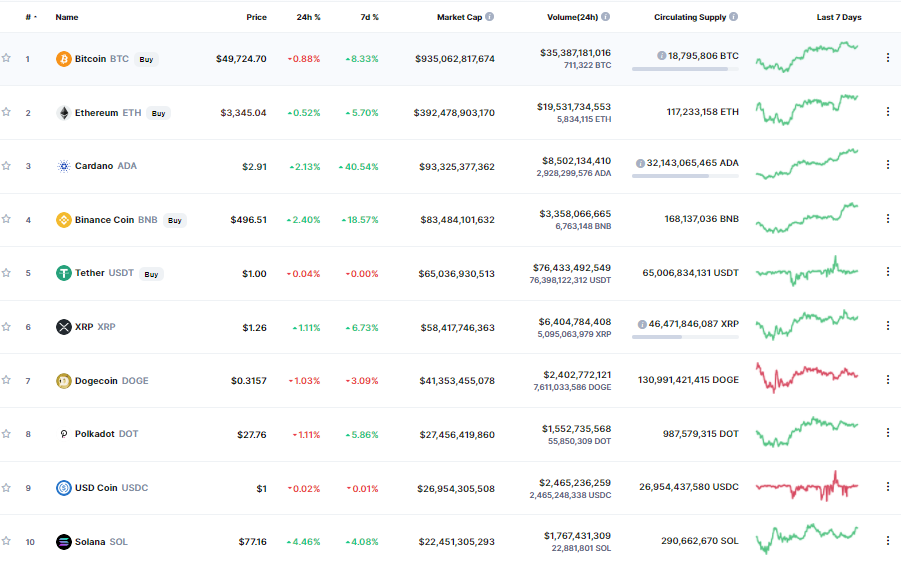Sort the table by Price column
901x567 pixels.
[256, 17]
